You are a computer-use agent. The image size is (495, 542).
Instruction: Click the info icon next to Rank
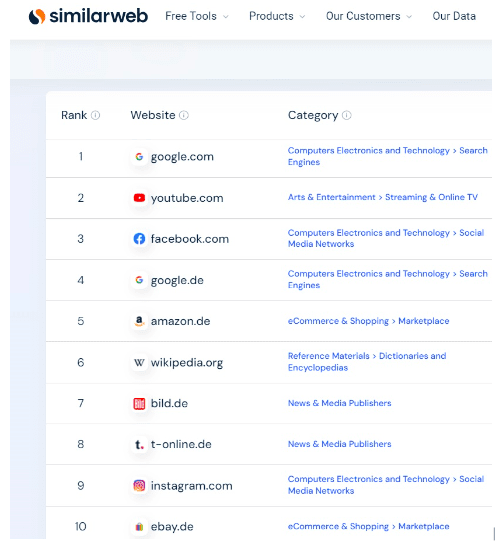(x=95, y=115)
